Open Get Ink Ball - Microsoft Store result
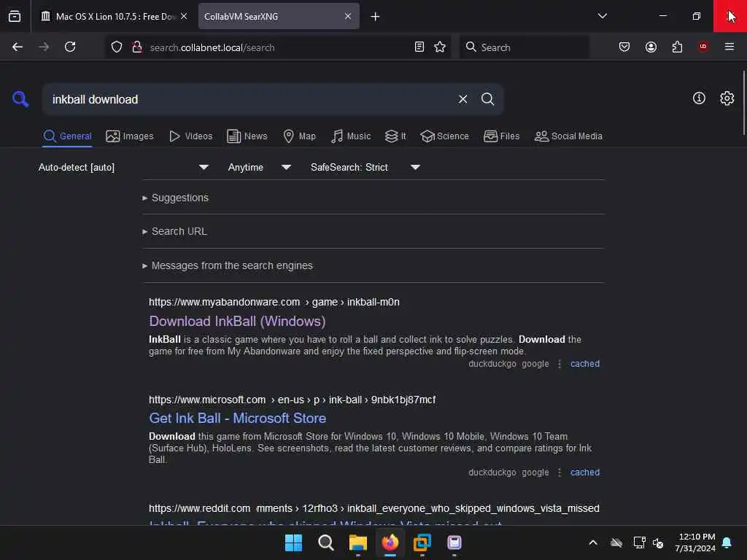 238,418
